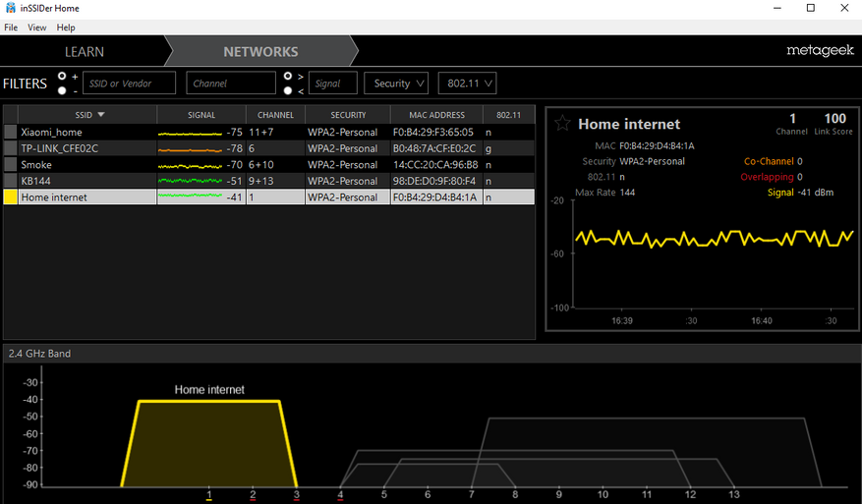Open the File menu
The width and height of the screenshot is (862, 504).
click(x=11, y=27)
